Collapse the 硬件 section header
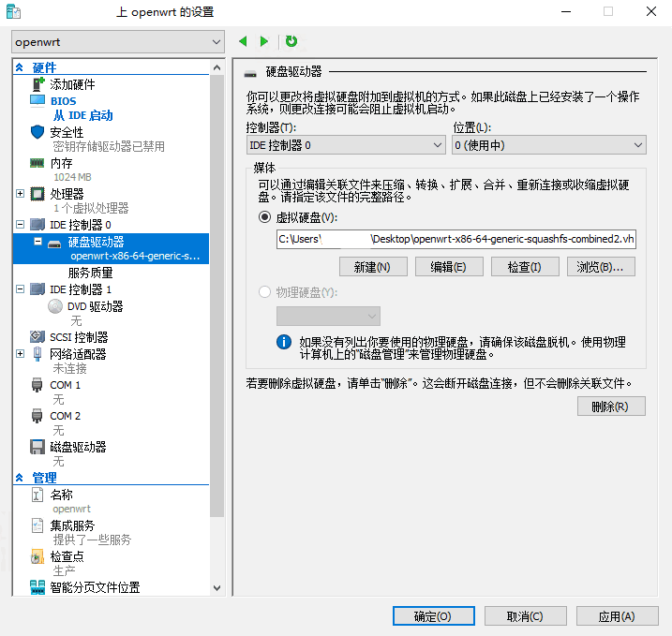 click(x=20, y=67)
